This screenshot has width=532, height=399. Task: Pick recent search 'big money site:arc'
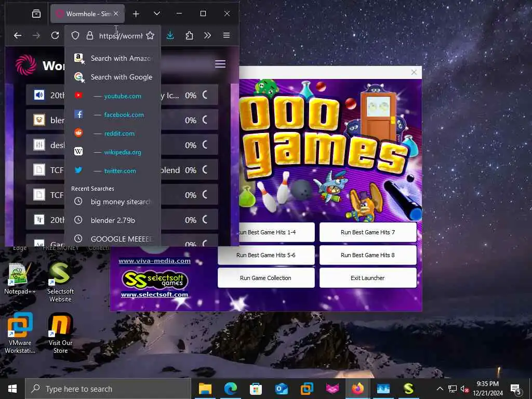(x=113, y=202)
